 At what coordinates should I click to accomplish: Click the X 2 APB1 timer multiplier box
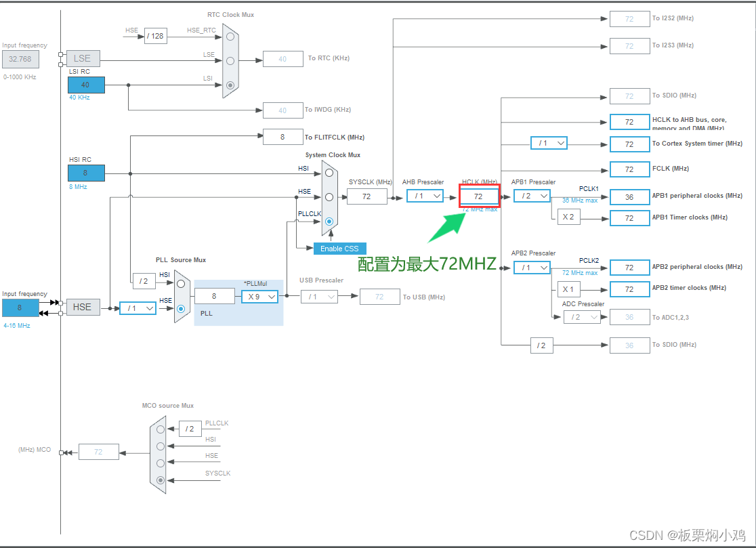click(568, 217)
